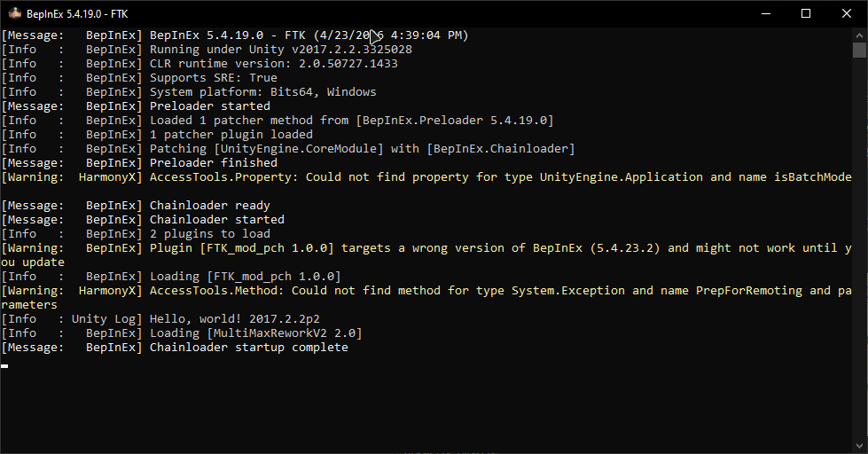Viewport: 868px width, 454px height.
Task: Click the scrollbar up arrow
Action: tap(859, 35)
